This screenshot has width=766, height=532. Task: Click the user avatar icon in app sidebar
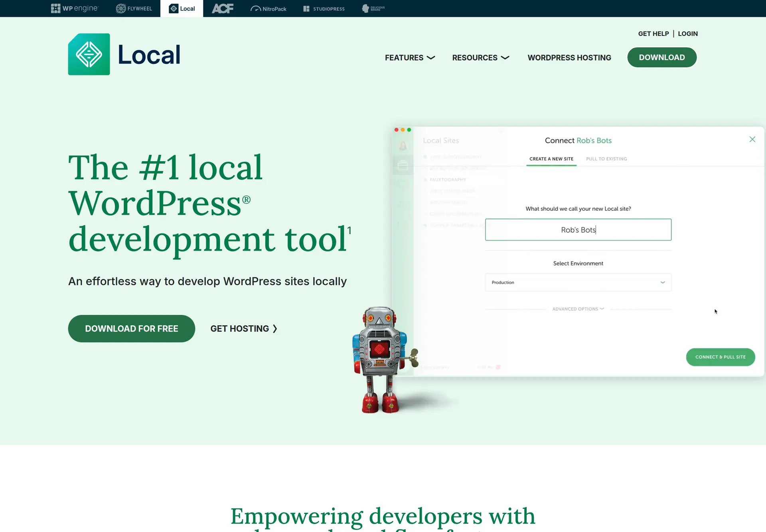[x=403, y=146]
